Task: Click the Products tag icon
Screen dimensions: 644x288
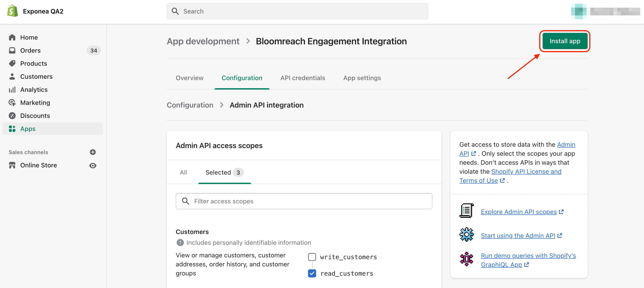Action: 12,63
